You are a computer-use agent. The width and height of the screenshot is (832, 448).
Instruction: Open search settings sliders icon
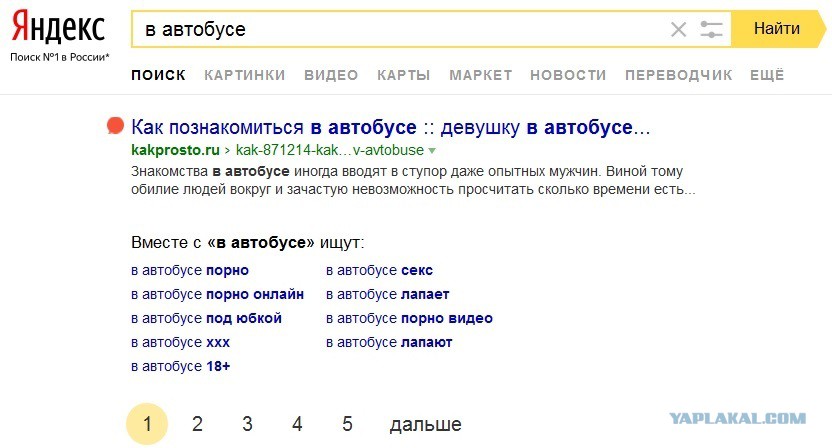click(x=710, y=29)
